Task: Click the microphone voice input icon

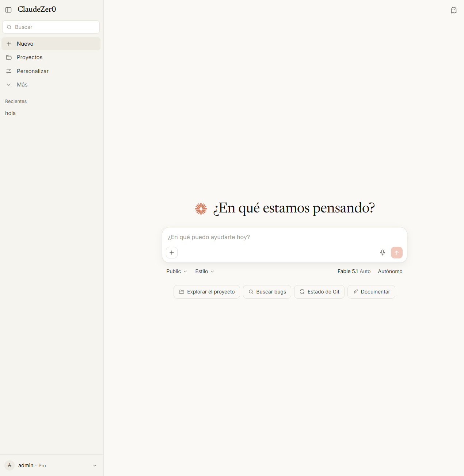Action: (x=383, y=253)
